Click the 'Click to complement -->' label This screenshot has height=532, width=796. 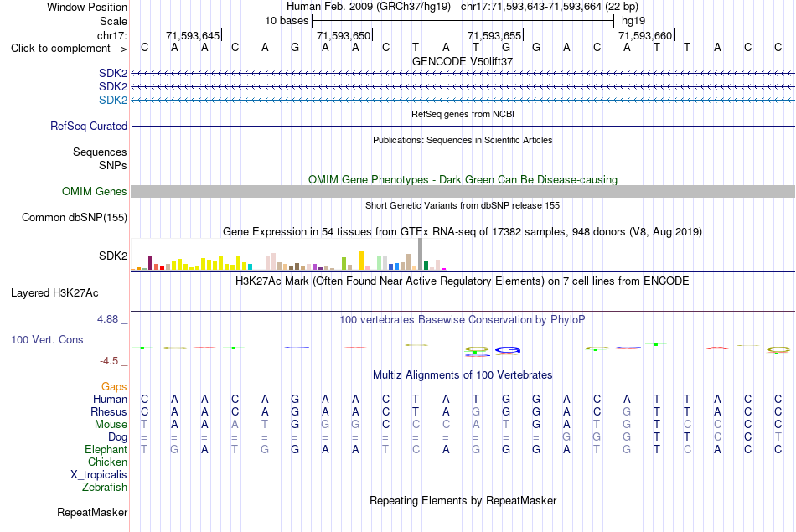point(69,49)
